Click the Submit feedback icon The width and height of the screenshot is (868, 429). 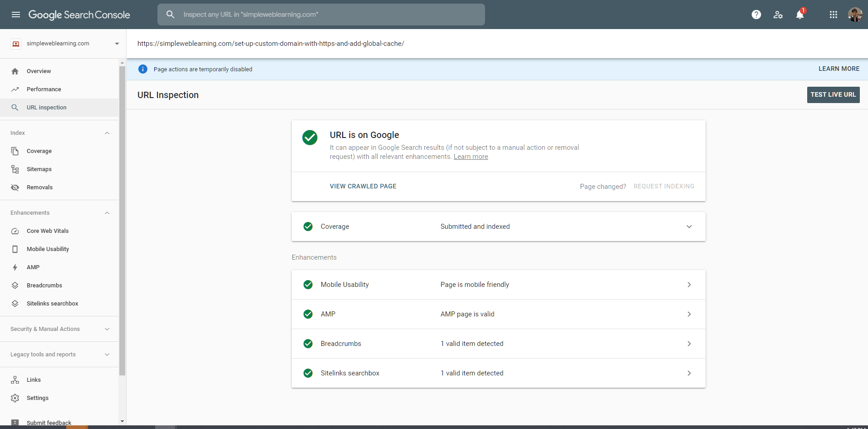point(15,423)
